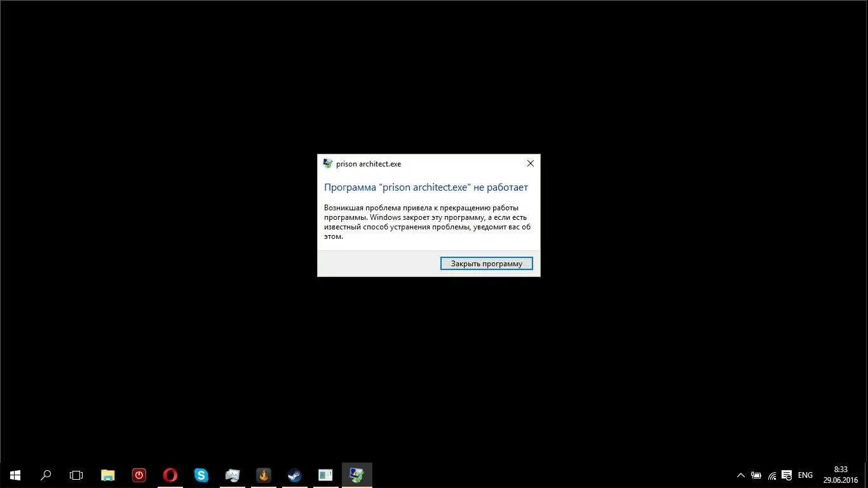868x488 pixels.
Task: Open File Explorer from the taskbar
Action: pyautogui.click(x=108, y=475)
